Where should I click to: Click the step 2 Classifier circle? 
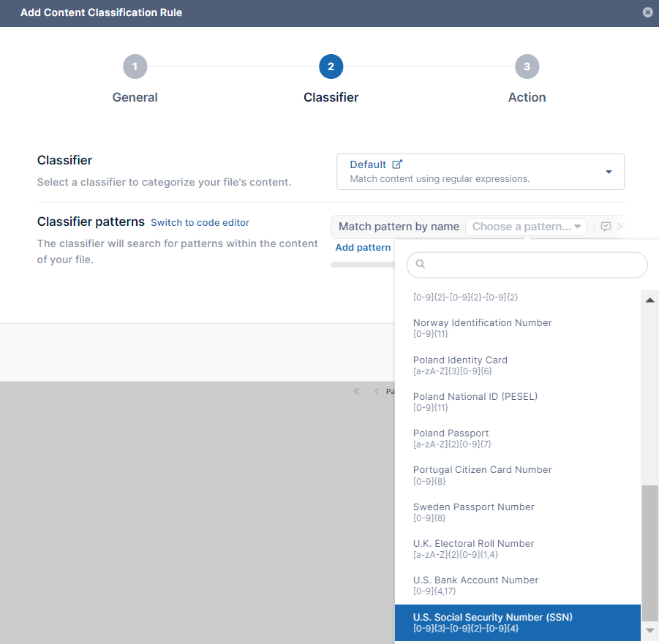pos(331,67)
